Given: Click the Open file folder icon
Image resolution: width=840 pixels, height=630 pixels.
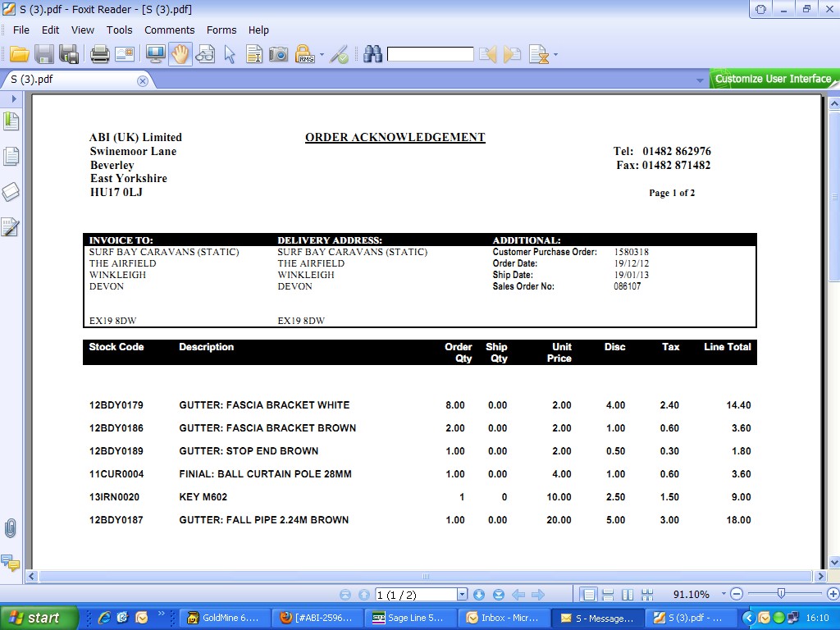Looking at the screenshot, I should [x=20, y=55].
